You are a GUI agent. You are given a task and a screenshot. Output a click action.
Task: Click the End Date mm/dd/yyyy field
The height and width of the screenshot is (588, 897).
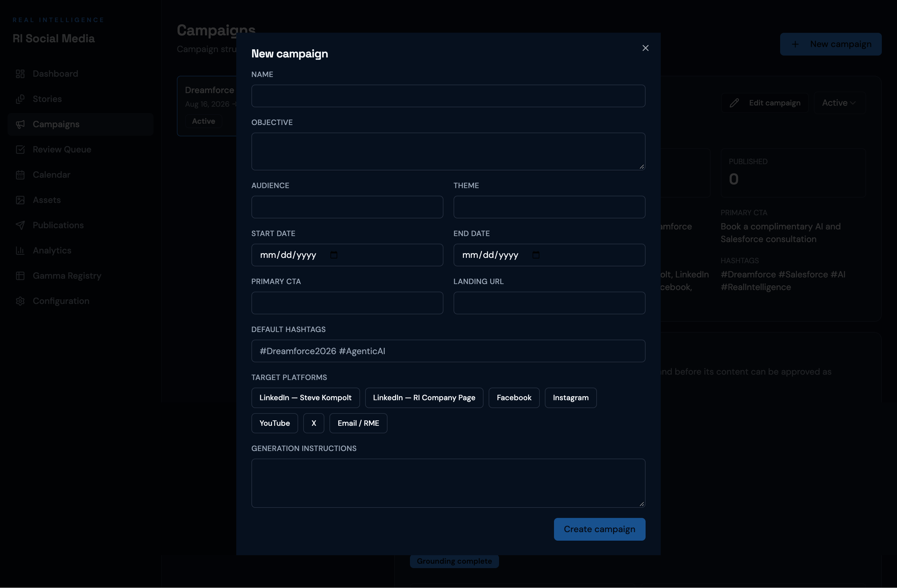tap(549, 255)
